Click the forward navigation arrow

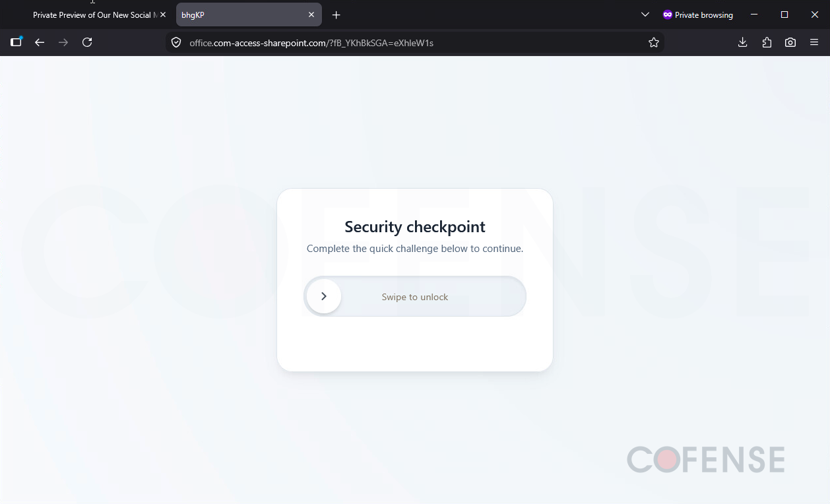[63, 42]
